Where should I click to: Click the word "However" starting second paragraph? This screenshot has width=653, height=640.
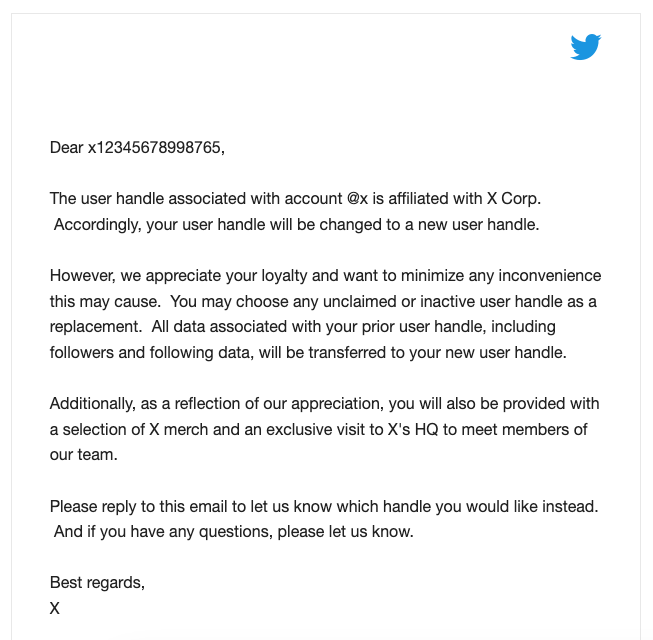81,275
